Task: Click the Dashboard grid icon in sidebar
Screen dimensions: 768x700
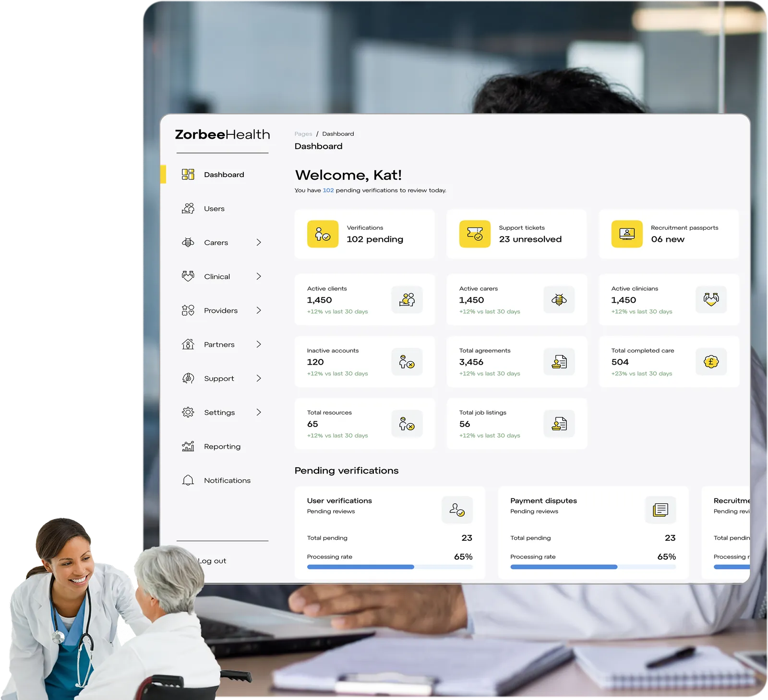Action: point(188,174)
